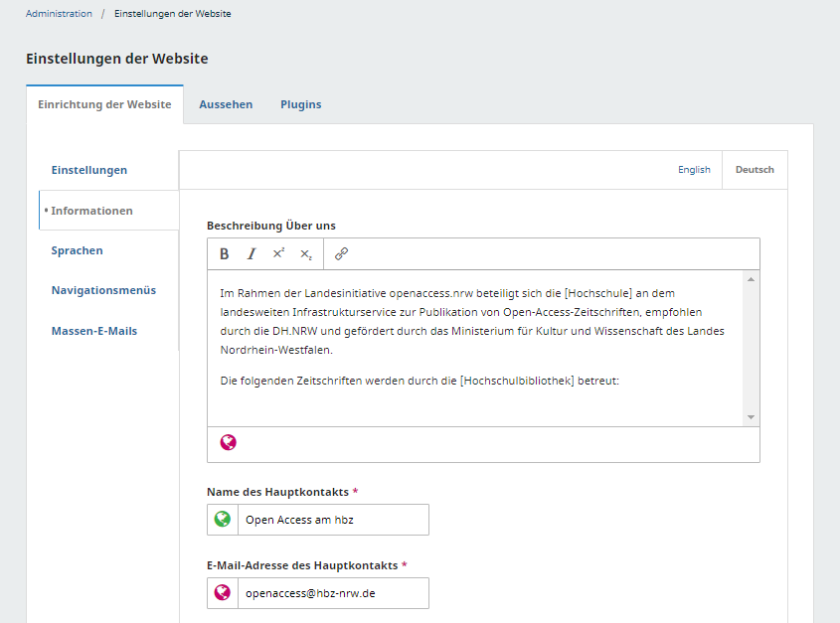Click the scroll-down arrow in the description editor
840x623 pixels.
[x=752, y=417]
